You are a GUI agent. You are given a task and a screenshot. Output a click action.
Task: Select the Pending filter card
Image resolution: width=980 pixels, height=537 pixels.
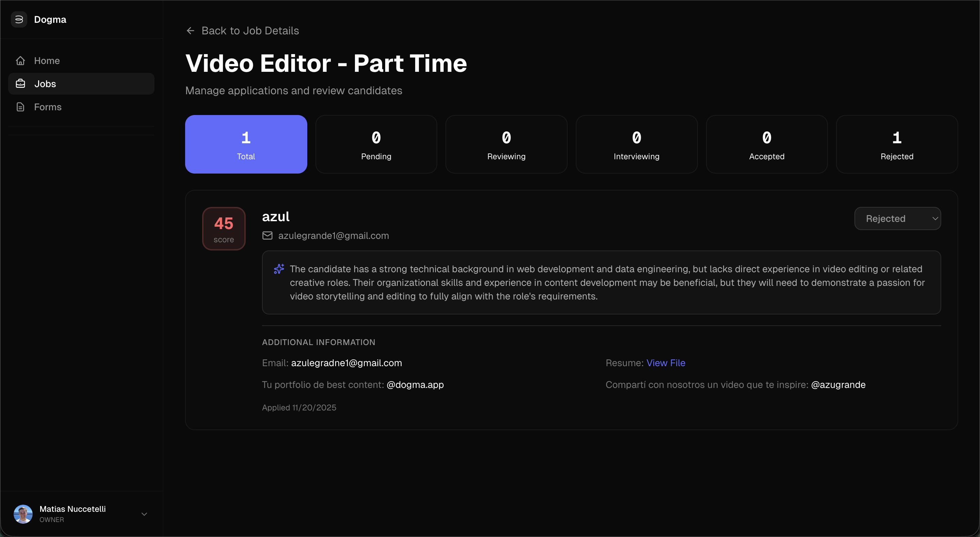(376, 144)
